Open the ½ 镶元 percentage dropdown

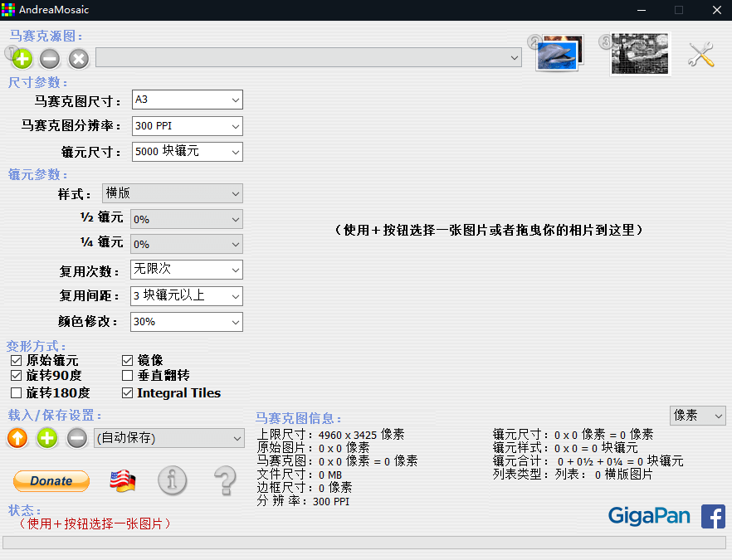186,219
